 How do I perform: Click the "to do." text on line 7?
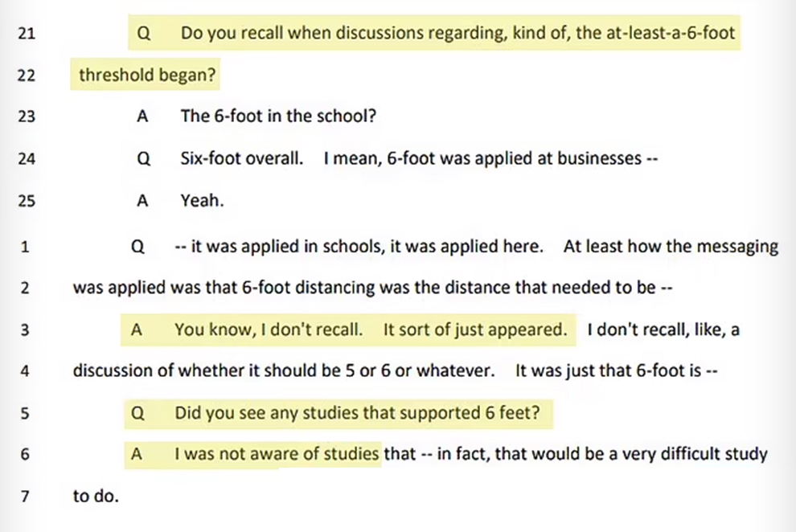point(96,496)
